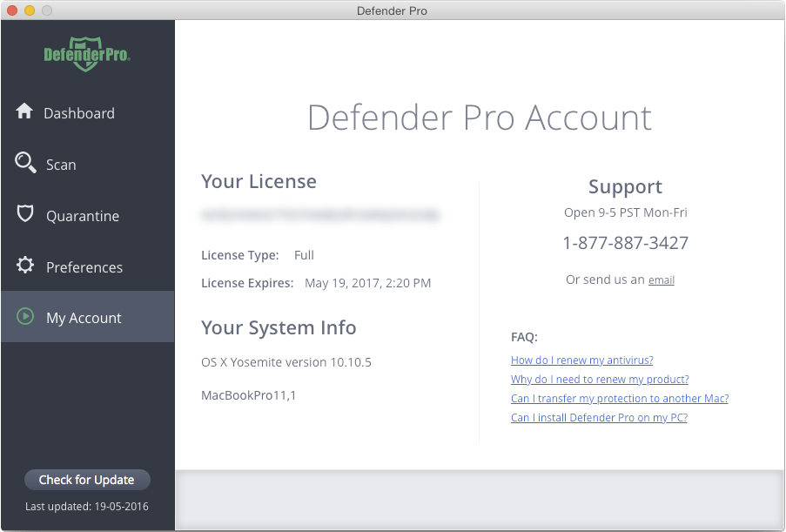Click the Preferences gear icon
The image size is (786, 532).
pos(25,265)
